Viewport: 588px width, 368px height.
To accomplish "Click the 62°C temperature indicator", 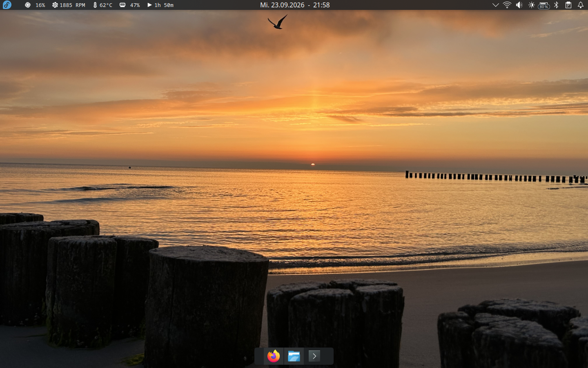I will tap(102, 5).
